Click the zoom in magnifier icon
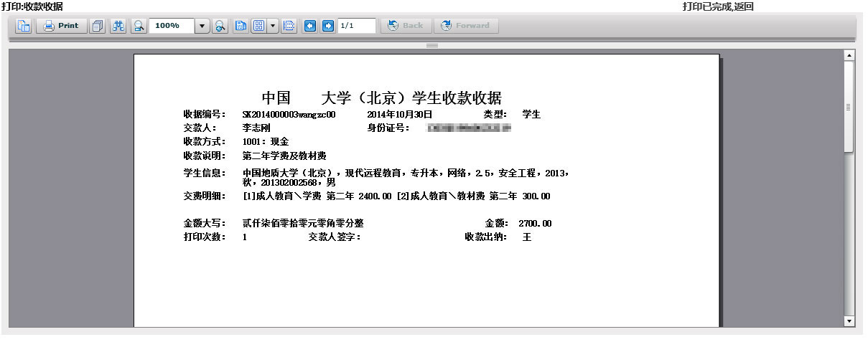 tap(220, 26)
